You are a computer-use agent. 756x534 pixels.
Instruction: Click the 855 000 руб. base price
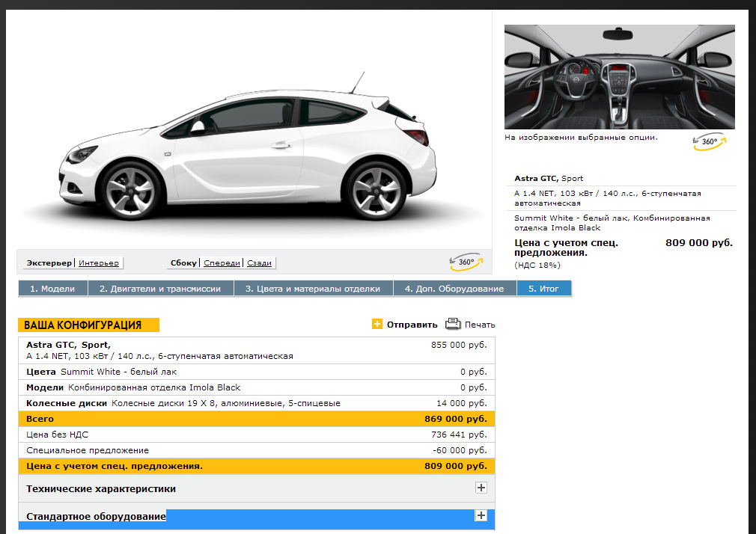click(x=459, y=345)
